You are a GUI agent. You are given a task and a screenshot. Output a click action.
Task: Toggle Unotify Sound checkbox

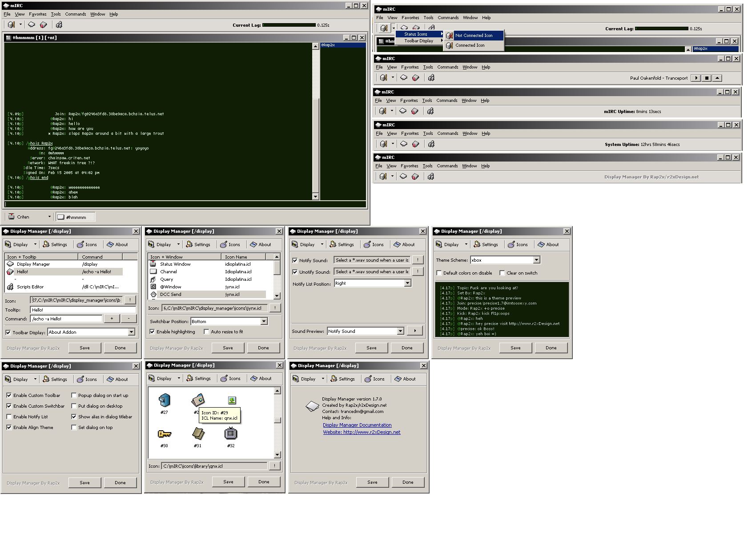[295, 272]
